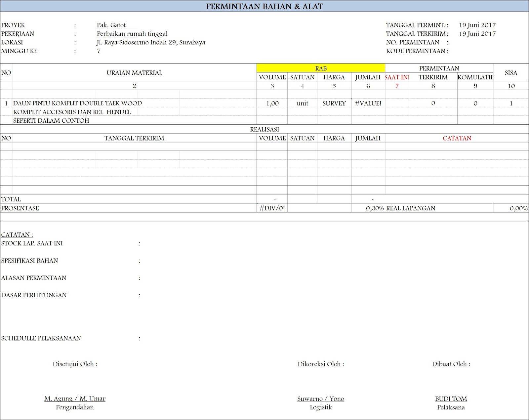Click the Dibuat Oleh : label

pyautogui.click(x=451, y=364)
